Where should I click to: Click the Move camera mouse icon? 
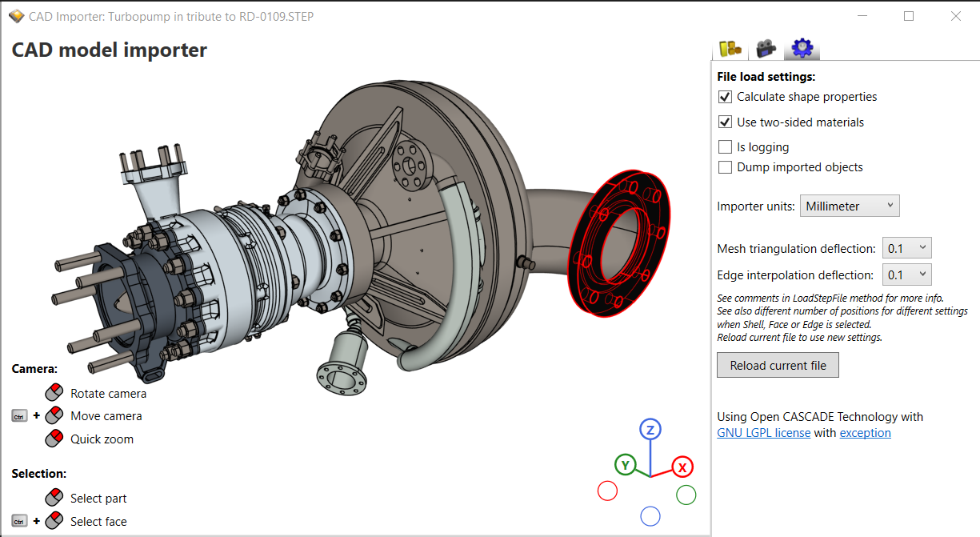click(x=54, y=415)
